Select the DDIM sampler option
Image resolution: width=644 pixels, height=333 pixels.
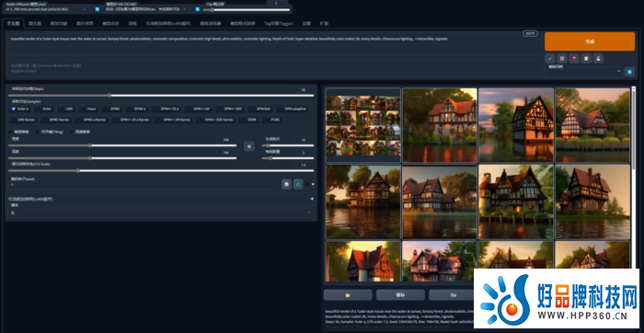click(x=247, y=120)
